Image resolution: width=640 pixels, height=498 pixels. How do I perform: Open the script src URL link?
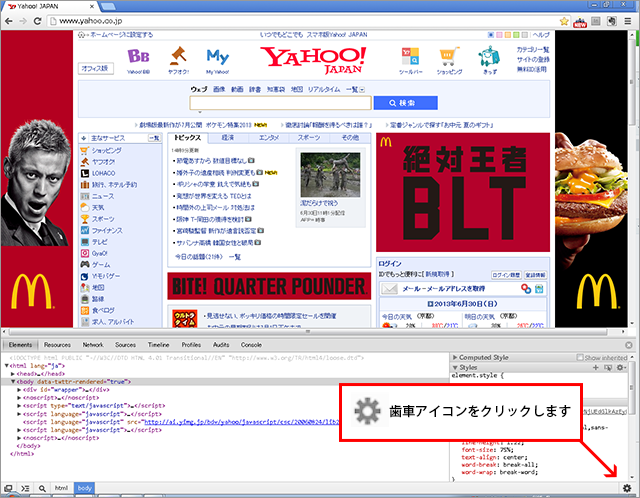(x=242, y=422)
